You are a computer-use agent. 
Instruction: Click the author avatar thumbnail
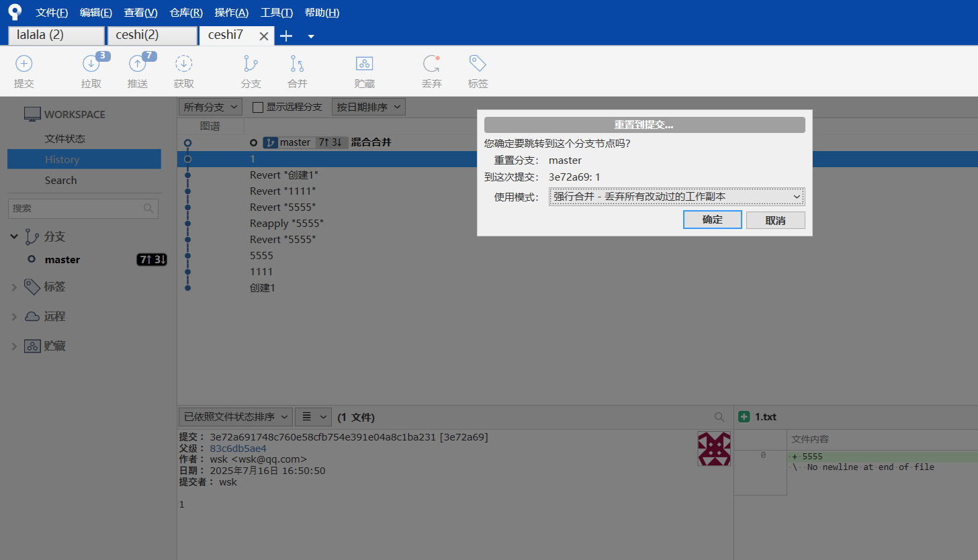click(714, 449)
